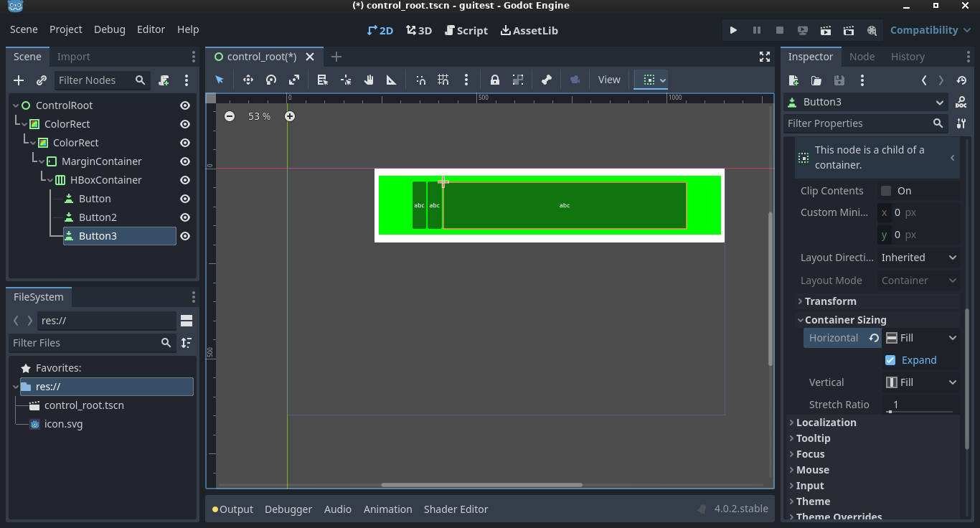Disable the Expand checkbox
980x528 pixels.
click(x=890, y=360)
